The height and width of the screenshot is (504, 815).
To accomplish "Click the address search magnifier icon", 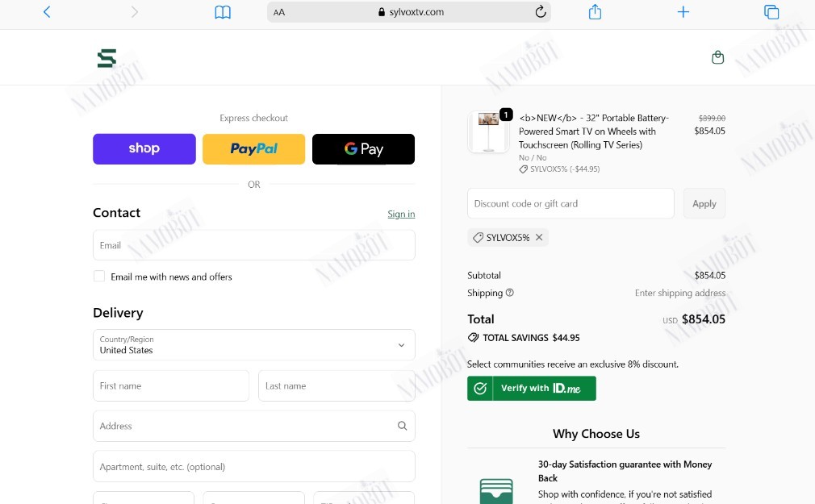I will pos(402,426).
